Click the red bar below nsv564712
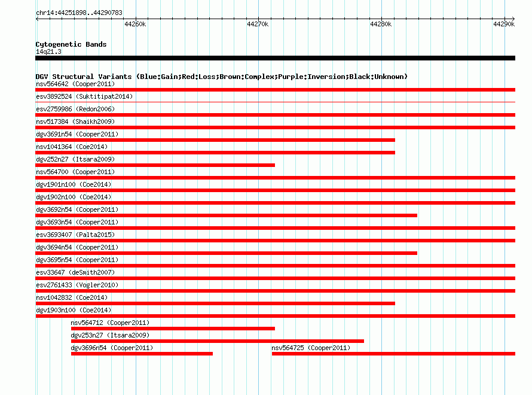The height and width of the screenshot is (395, 532). point(173,329)
